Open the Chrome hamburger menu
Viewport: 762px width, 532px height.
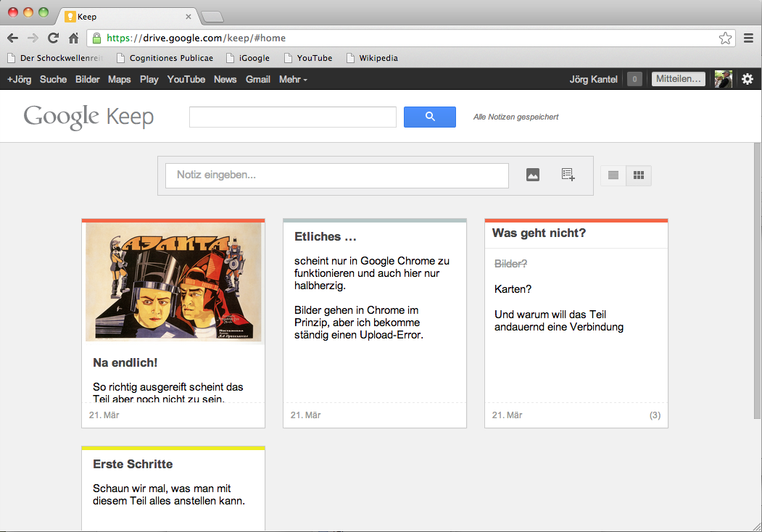[748, 38]
